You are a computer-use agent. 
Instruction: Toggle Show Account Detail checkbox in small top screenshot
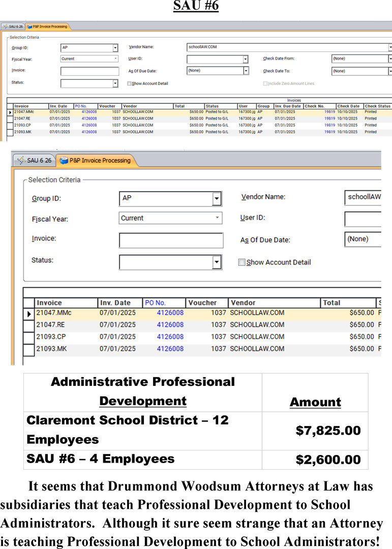coord(129,83)
